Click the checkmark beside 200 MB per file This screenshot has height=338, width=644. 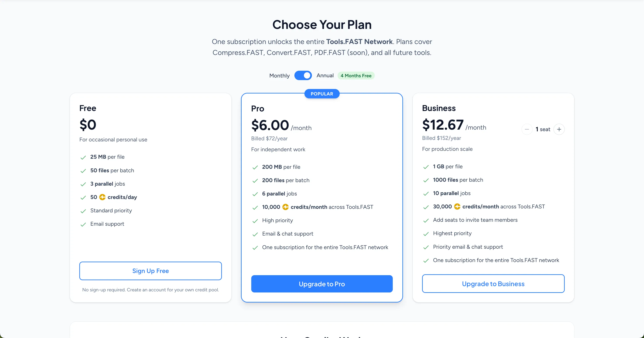pyautogui.click(x=255, y=167)
